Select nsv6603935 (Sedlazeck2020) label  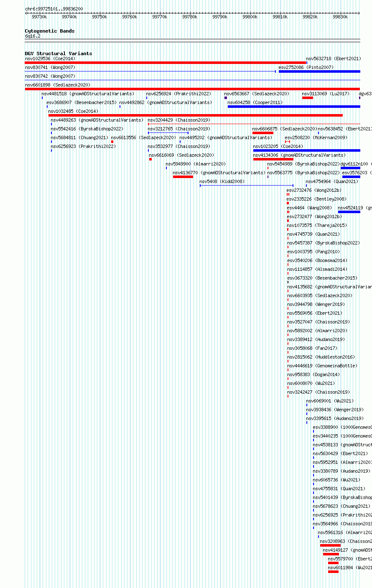(x=320, y=295)
